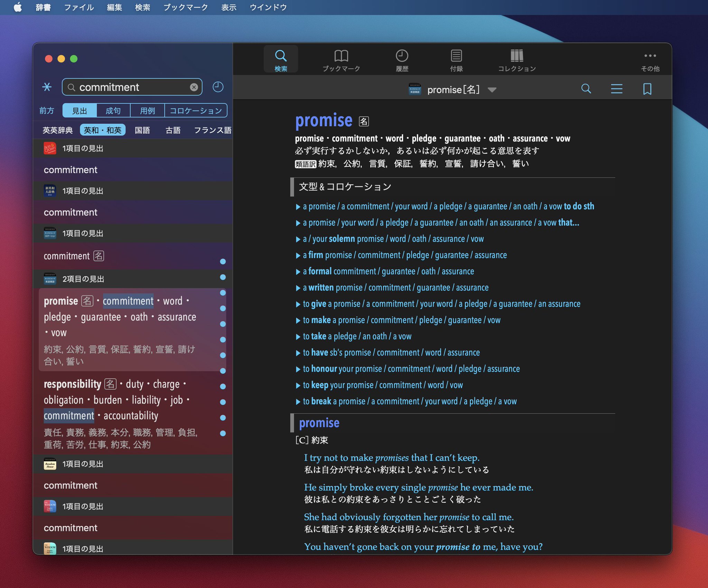Open the promise[名] entry dropdown
Image resolution: width=708 pixels, height=588 pixels.
492,90
